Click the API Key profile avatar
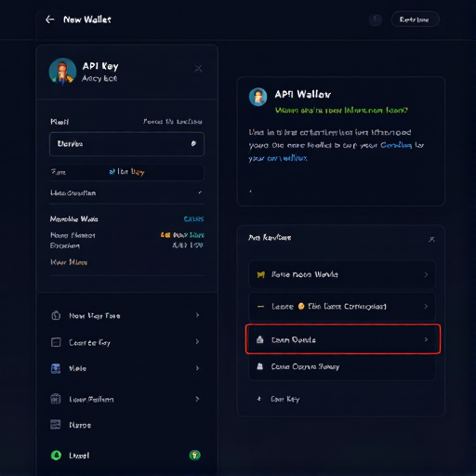 pyautogui.click(x=62, y=72)
